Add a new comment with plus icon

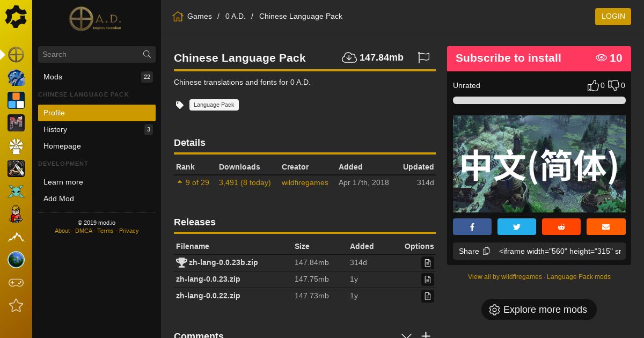(426, 335)
